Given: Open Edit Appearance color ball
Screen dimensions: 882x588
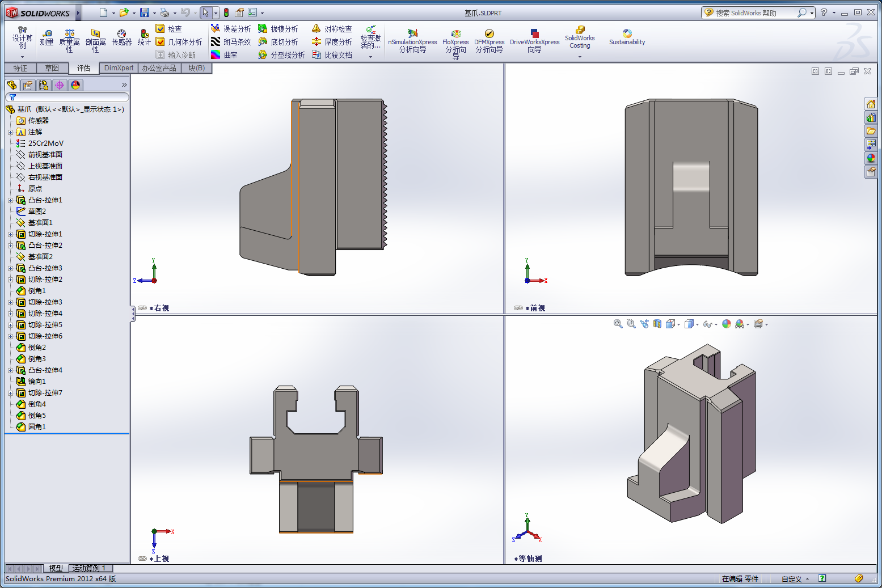Looking at the screenshot, I should point(727,324).
